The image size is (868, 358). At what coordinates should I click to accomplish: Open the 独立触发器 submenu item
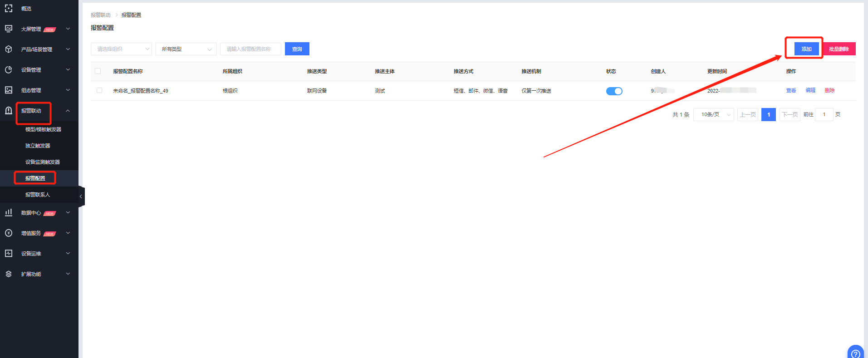[38, 146]
